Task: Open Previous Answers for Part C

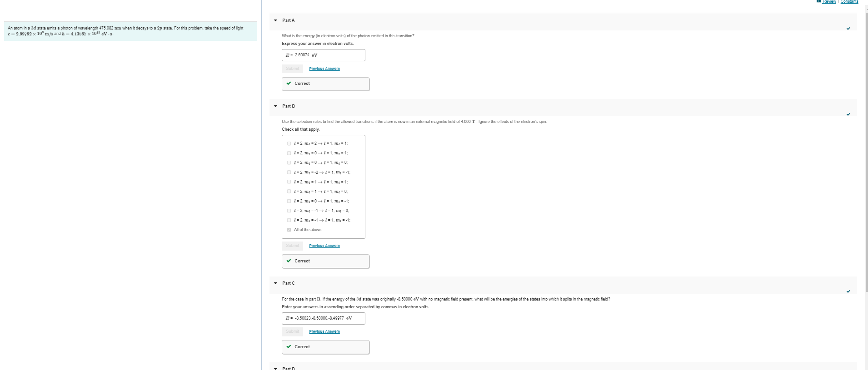Action: [324, 331]
